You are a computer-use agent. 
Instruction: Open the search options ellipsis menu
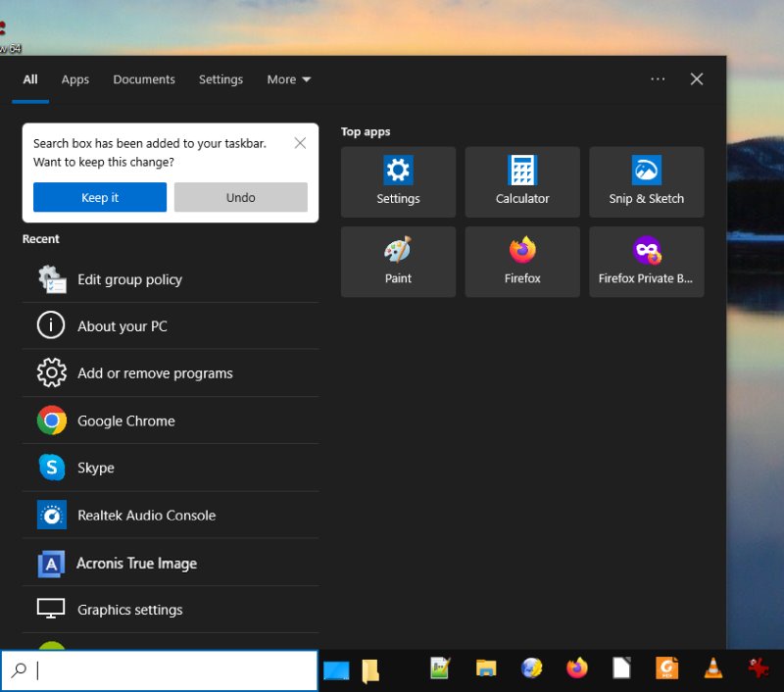658,79
